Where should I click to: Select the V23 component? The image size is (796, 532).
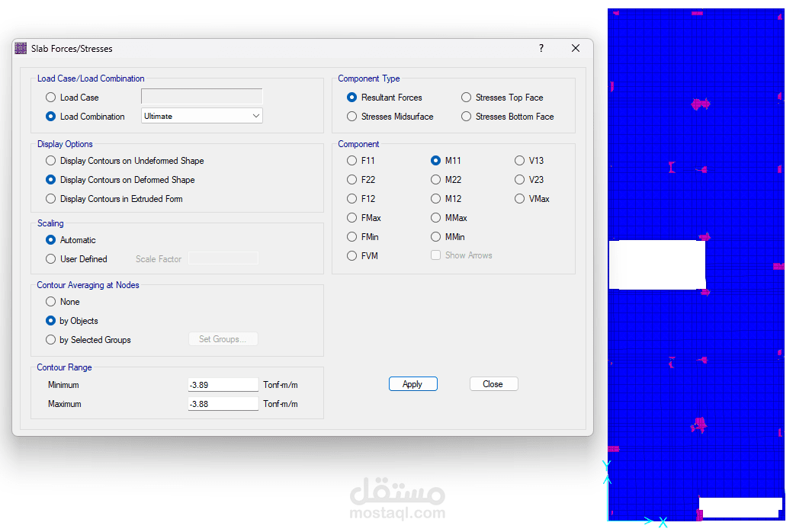pyautogui.click(x=519, y=180)
